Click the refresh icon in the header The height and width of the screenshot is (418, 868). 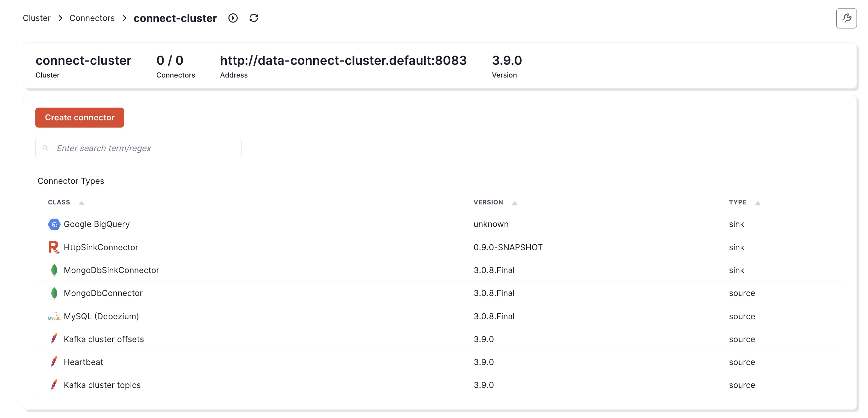pos(254,18)
